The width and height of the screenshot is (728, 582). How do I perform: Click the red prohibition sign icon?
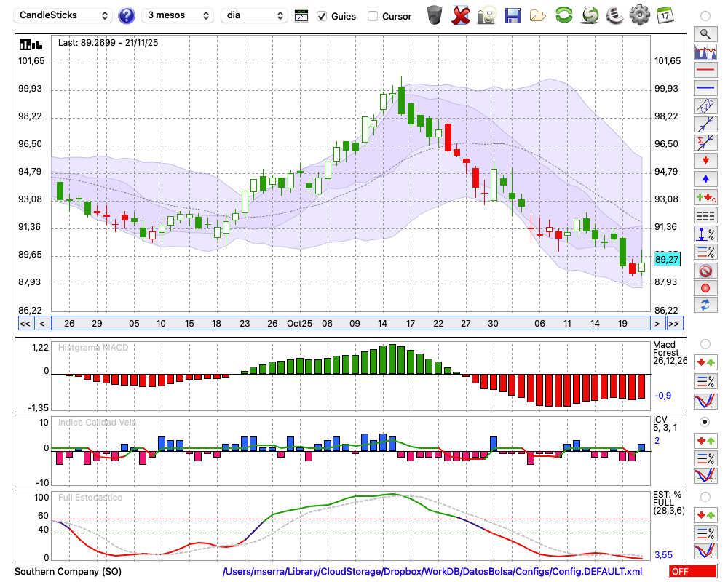point(705,271)
